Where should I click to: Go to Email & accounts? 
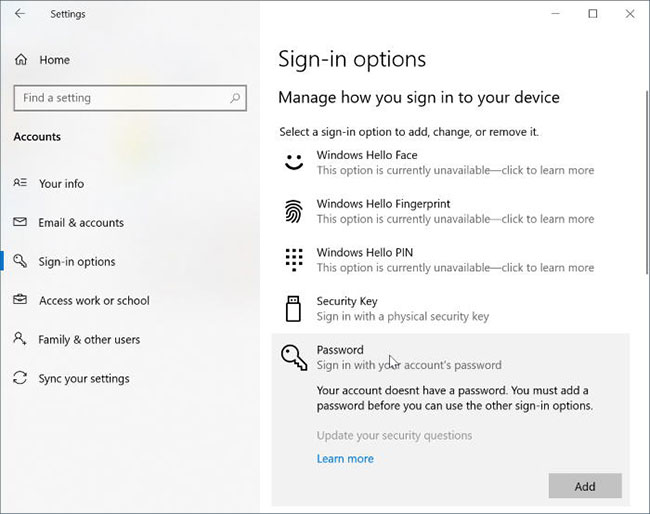point(81,223)
